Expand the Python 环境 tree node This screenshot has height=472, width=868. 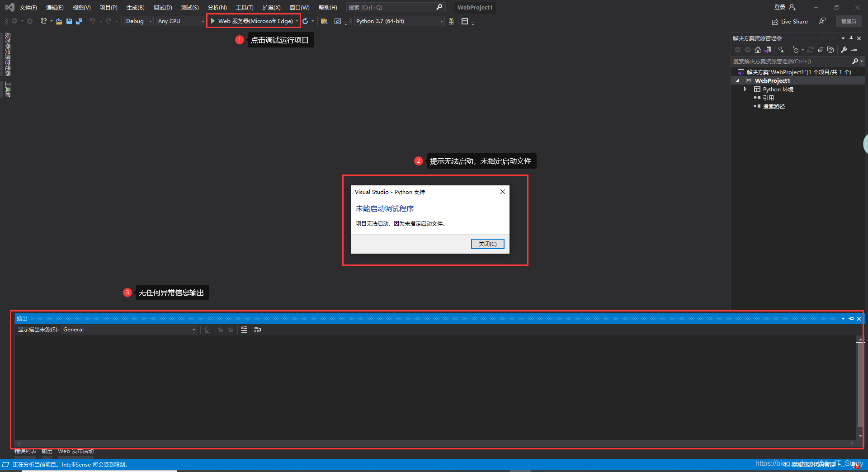(x=745, y=90)
